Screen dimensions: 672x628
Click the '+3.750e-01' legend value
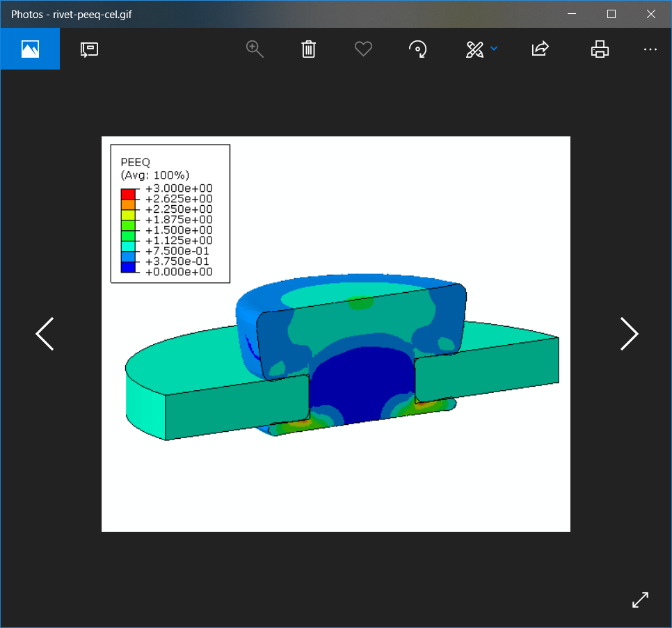(x=177, y=261)
